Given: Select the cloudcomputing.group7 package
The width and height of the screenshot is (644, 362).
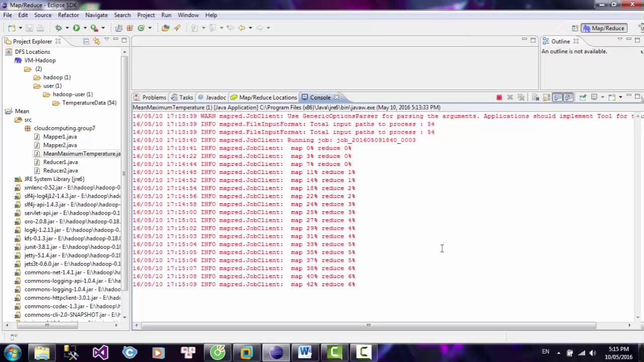Looking at the screenshot, I should [x=64, y=128].
